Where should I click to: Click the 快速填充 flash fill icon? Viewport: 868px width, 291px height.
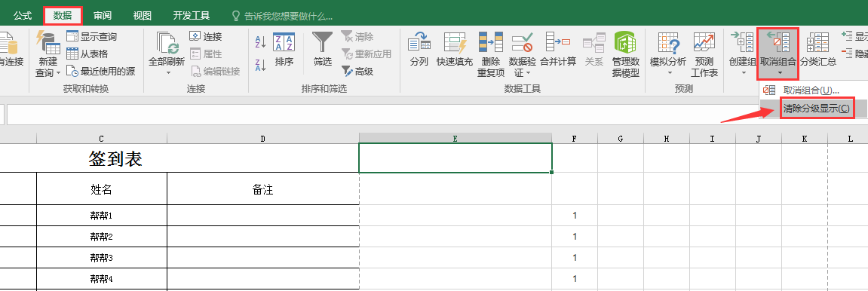tap(455, 42)
